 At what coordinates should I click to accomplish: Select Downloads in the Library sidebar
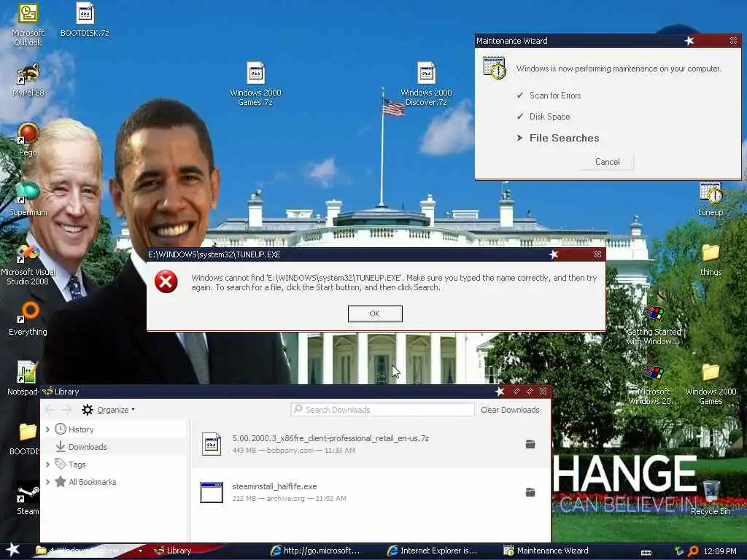click(x=88, y=447)
